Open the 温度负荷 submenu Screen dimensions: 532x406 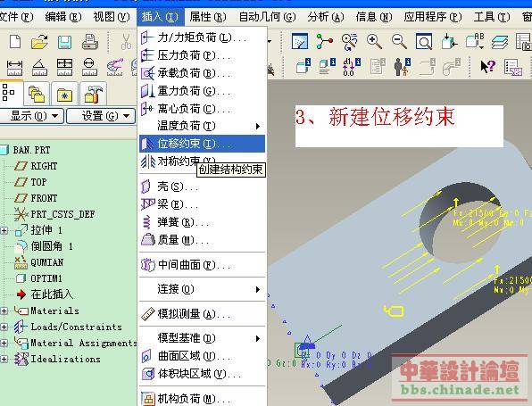(202, 126)
